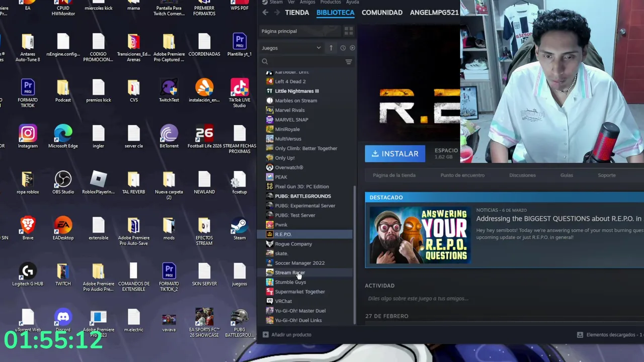This screenshot has width=644, height=362.
Task: Open ANGELMPG521 profile tab
Action: [x=434, y=13]
